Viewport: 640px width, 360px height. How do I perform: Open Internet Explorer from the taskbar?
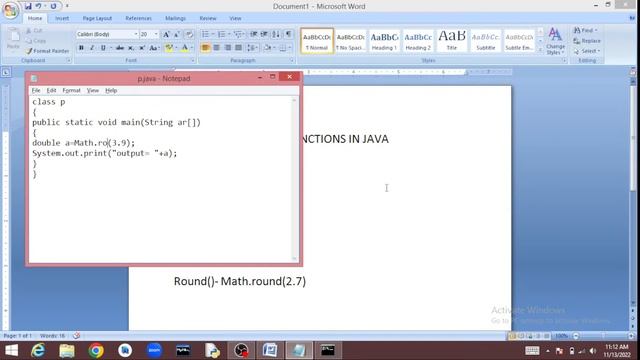tap(38, 351)
